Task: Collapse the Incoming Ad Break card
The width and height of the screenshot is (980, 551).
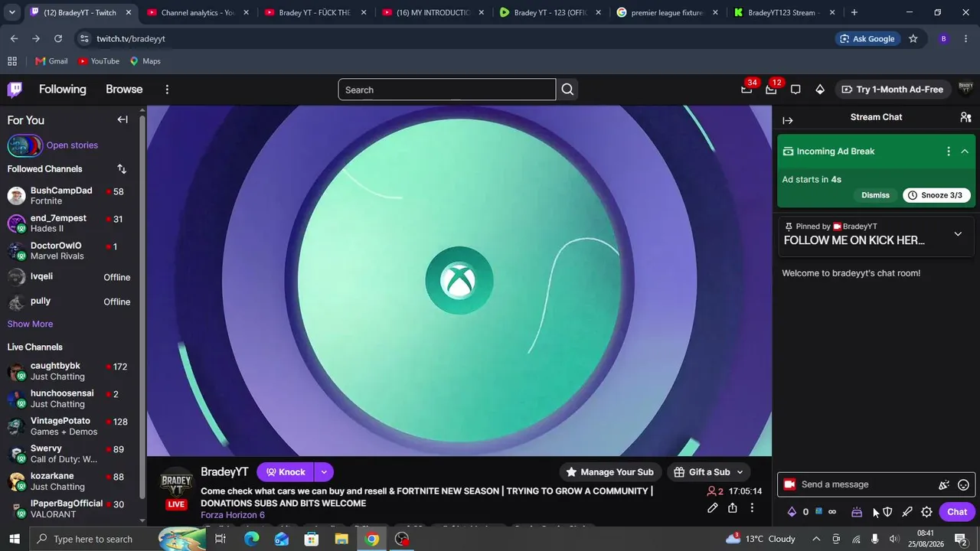Action: (x=965, y=152)
